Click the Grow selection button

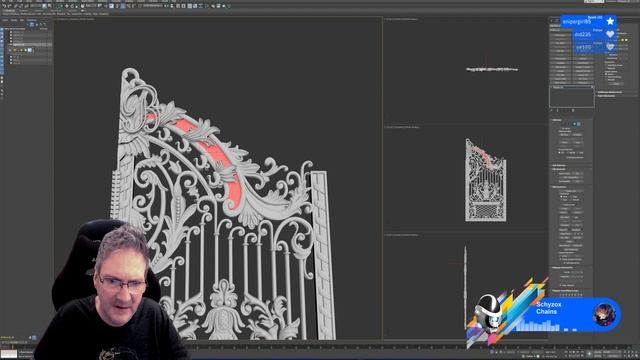point(578,135)
